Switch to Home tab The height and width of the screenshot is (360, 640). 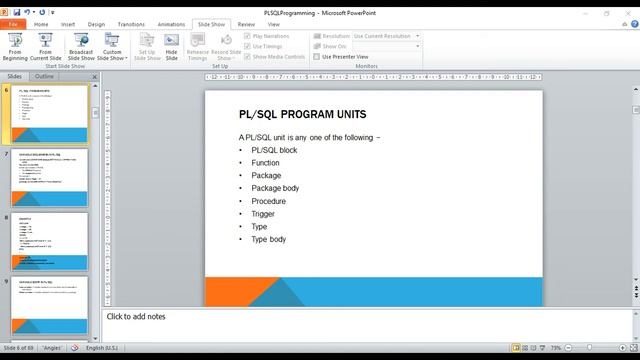(x=41, y=24)
